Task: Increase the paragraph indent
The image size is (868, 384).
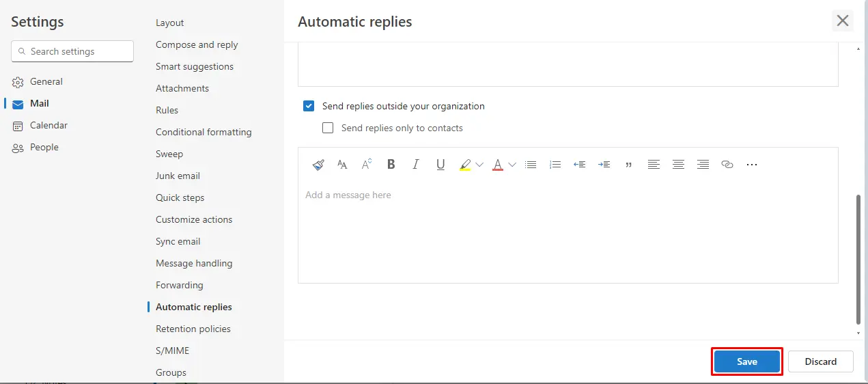Action: click(604, 165)
